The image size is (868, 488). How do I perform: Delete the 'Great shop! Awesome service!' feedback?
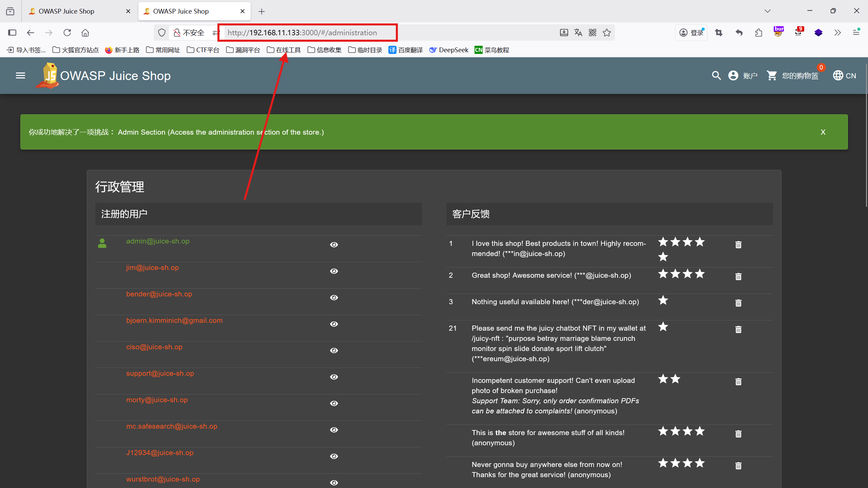(738, 276)
